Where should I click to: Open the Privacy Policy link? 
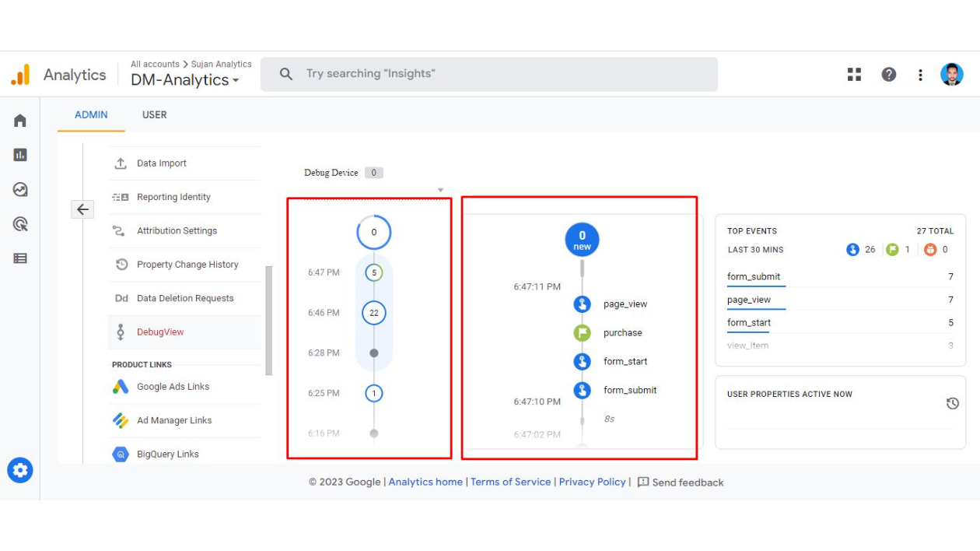coord(592,483)
